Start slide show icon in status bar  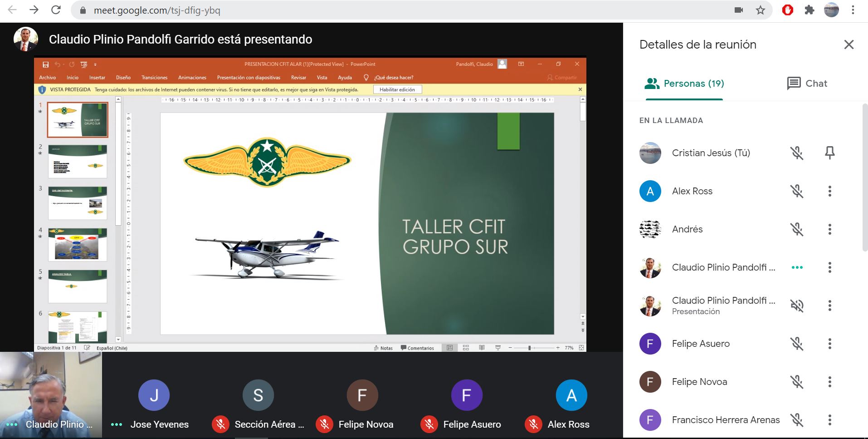pyautogui.click(x=498, y=348)
